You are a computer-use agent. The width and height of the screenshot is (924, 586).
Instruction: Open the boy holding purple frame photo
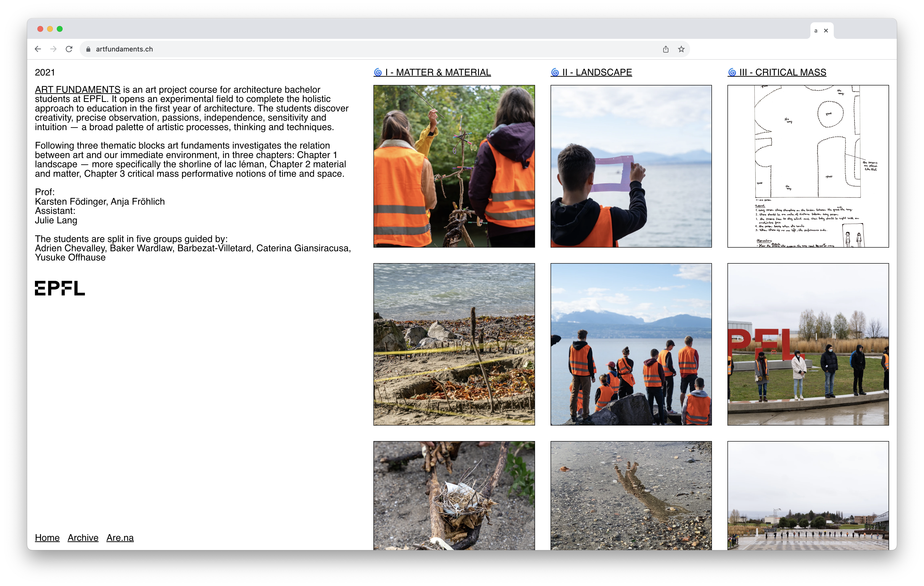coord(631,166)
